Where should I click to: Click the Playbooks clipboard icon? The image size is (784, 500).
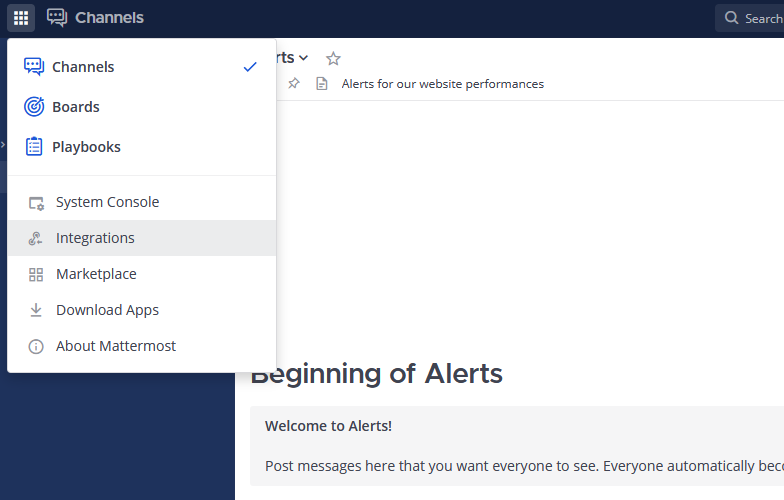[34, 146]
